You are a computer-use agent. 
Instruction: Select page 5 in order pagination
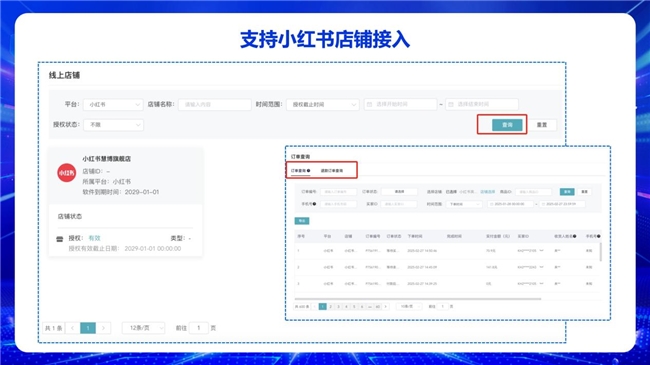click(x=354, y=307)
